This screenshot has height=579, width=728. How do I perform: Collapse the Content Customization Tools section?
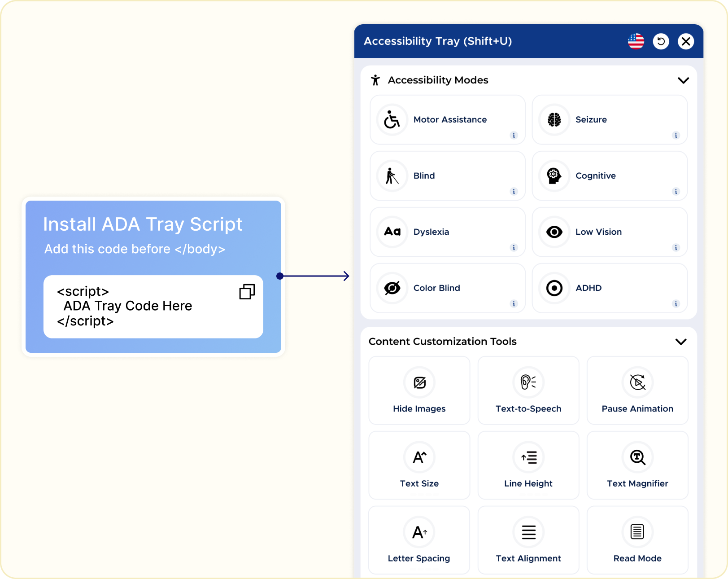681,342
